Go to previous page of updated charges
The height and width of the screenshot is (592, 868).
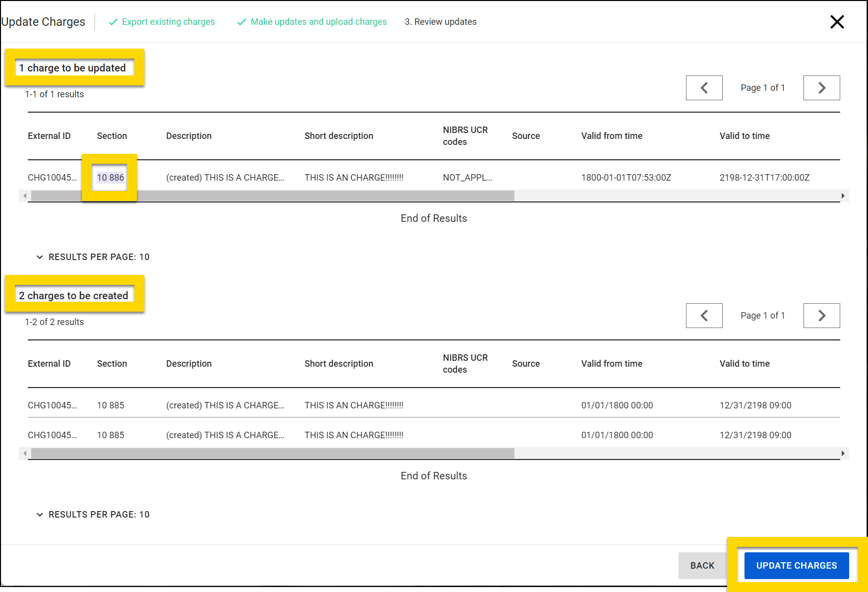[x=704, y=88]
